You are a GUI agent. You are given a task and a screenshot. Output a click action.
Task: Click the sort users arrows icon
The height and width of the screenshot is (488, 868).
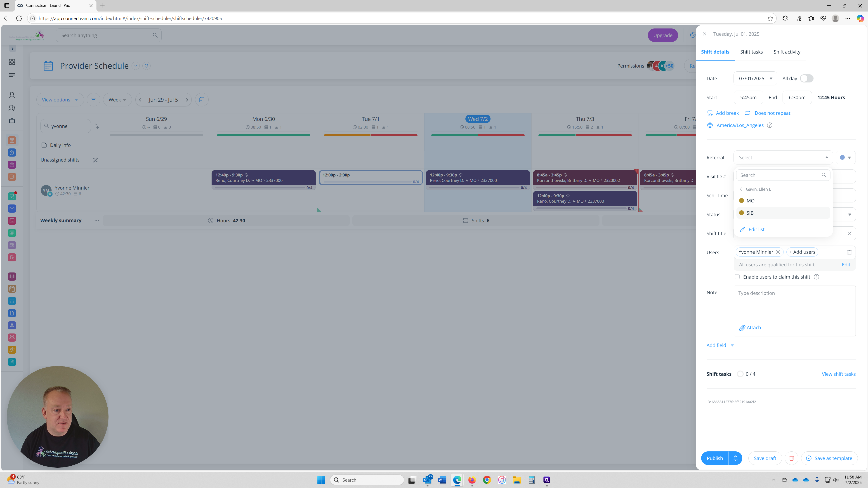(x=97, y=126)
